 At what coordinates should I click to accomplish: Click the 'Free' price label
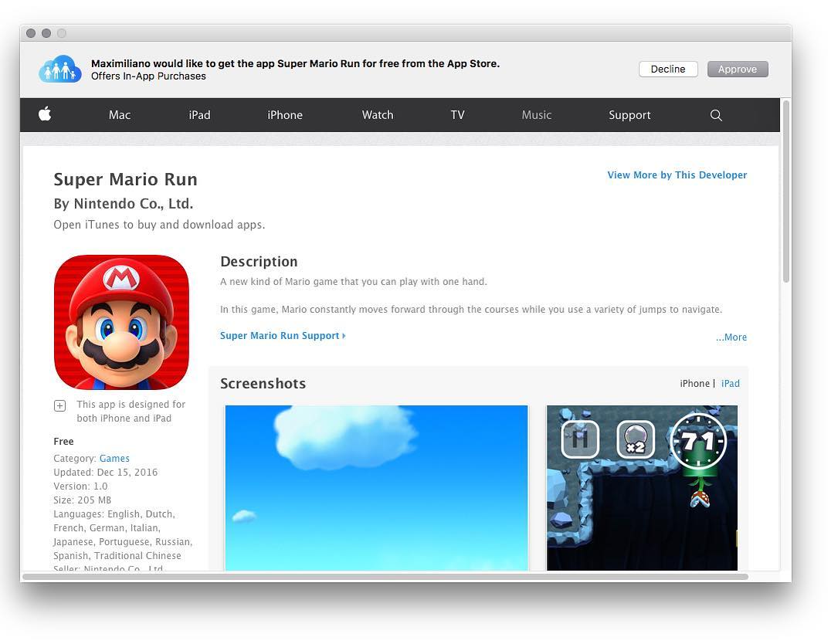pos(63,442)
